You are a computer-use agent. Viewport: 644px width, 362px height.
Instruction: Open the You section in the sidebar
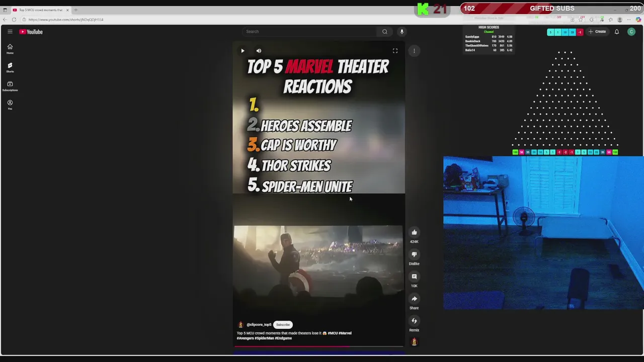pos(10,105)
